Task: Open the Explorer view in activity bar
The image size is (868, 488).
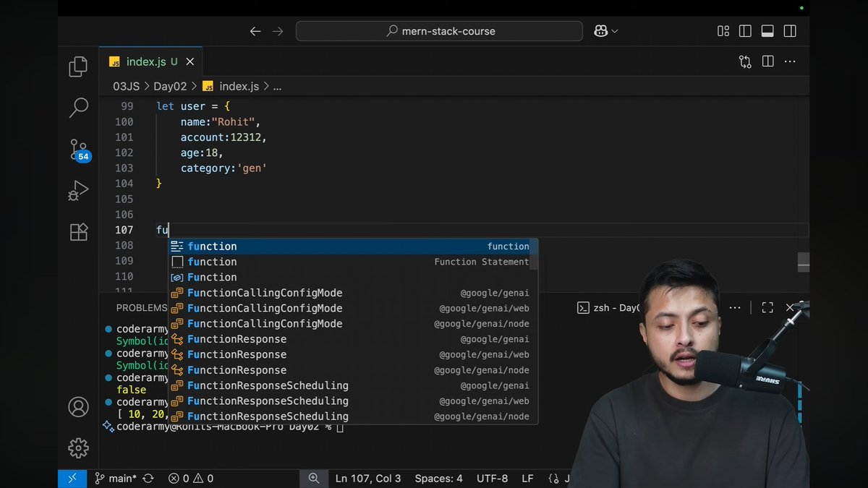Action: coord(78,67)
